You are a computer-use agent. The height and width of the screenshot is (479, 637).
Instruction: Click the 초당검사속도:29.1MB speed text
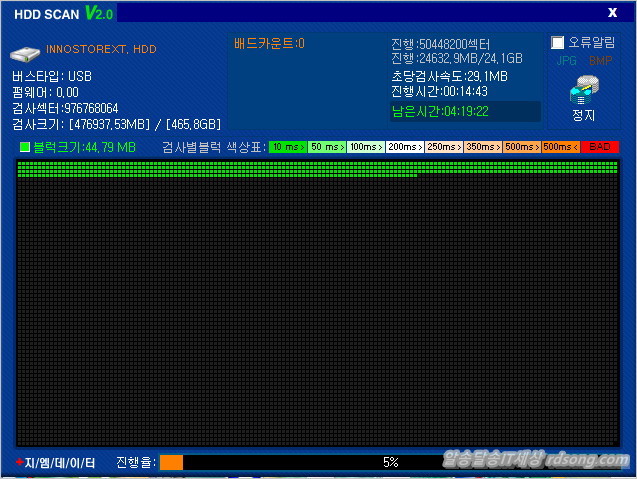[x=449, y=76]
